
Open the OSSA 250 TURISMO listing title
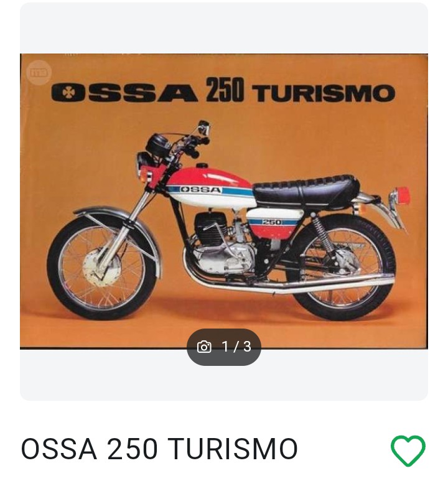point(159,449)
